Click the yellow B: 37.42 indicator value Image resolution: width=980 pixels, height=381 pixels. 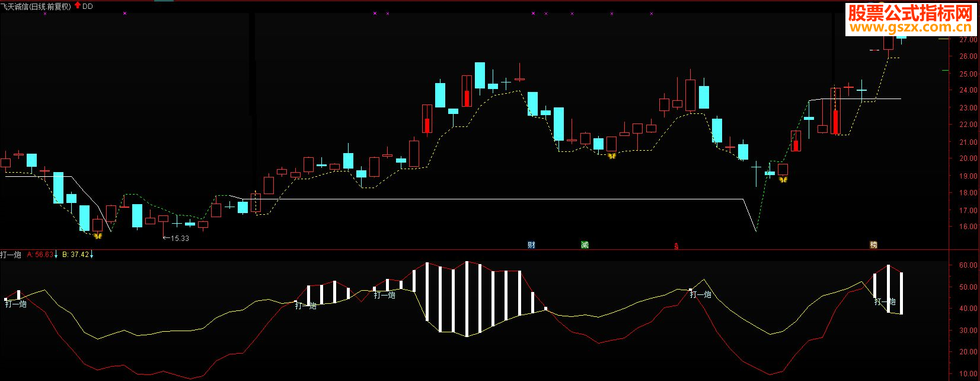(x=76, y=255)
